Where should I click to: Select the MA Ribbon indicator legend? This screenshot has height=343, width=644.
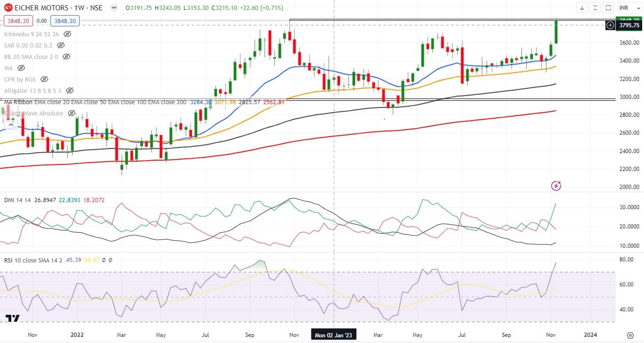click(x=95, y=102)
